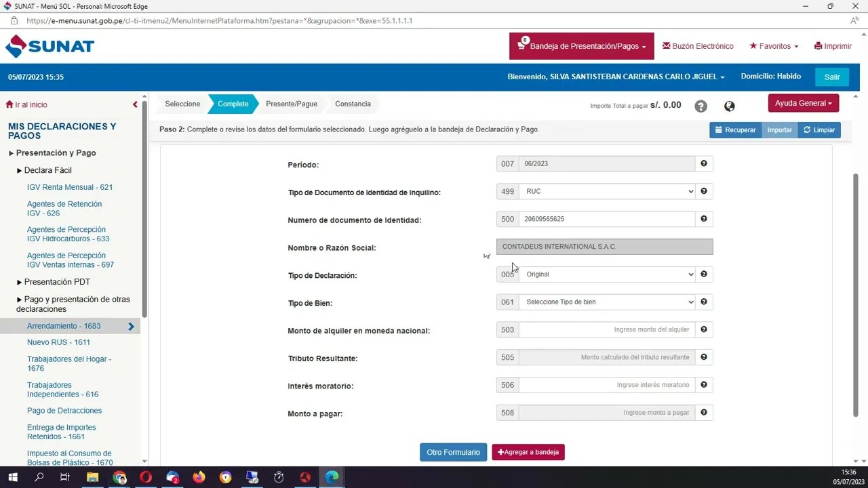Open the user name dropdown
This screenshot has width=868, height=488.
[616, 77]
